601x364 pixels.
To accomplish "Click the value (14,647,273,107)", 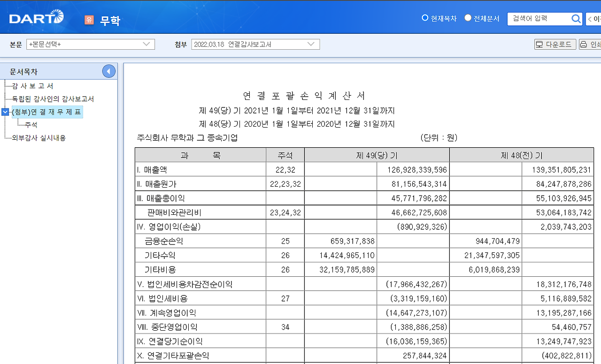I will (x=416, y=313).
